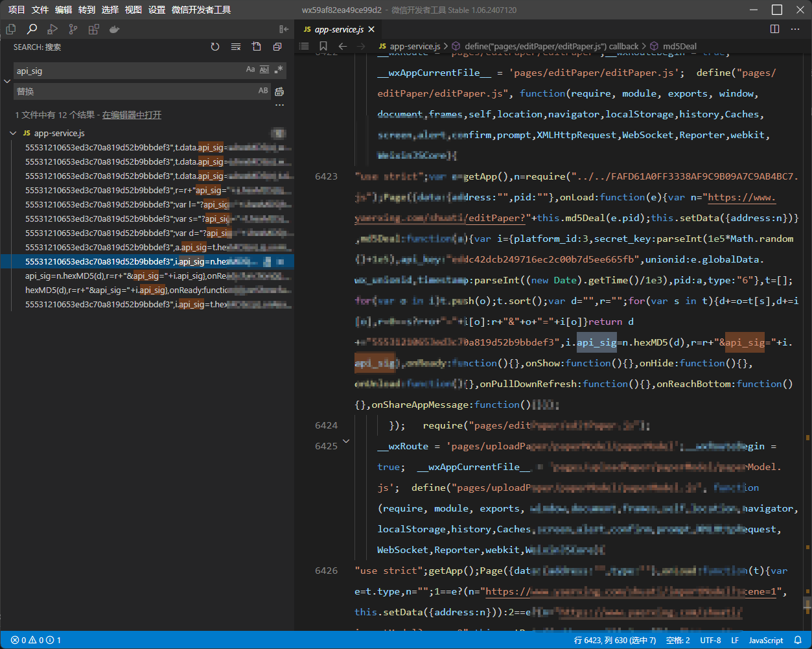Open the 微信开发者工具 menu
Image resolution: width=812 pixels, height=649 pixels.
click(x=202, y=10)
